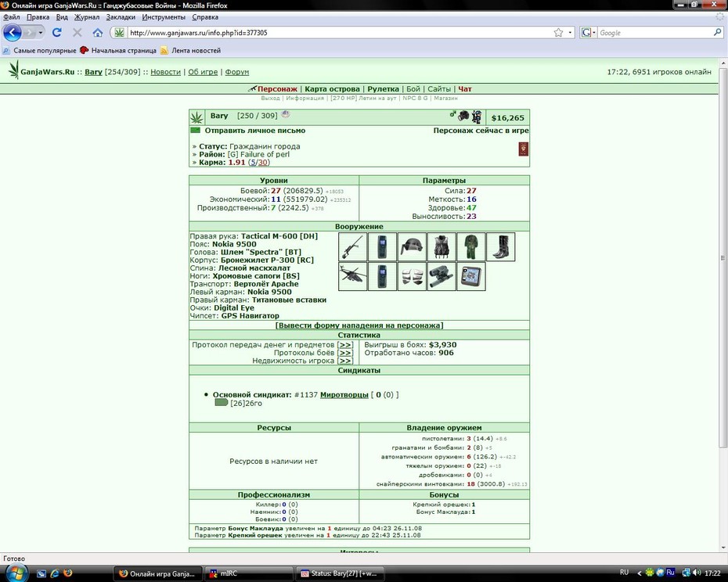This screenshot has height=582, width=728.
Task: Open the Файл menu
Action: click(12, 17)
